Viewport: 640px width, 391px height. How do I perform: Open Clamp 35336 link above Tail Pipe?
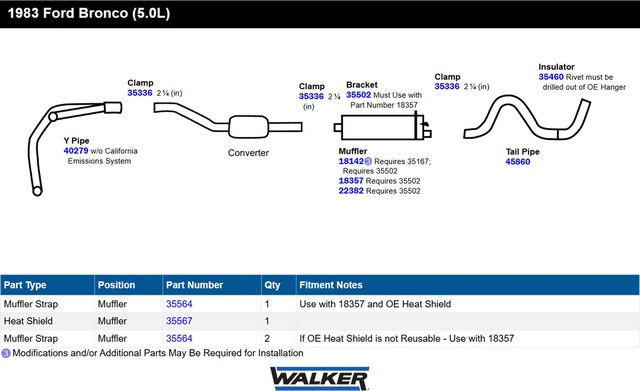[x=447, y=86]
